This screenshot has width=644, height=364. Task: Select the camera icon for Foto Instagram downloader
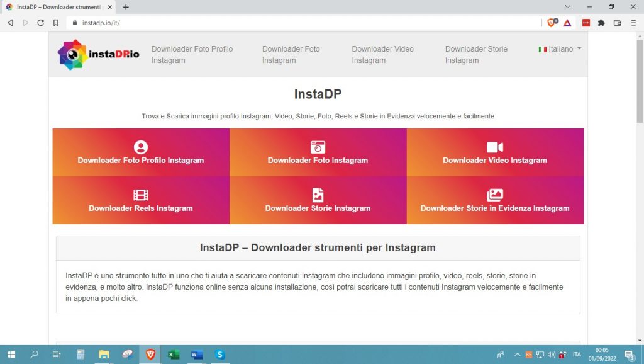point(318,146)
